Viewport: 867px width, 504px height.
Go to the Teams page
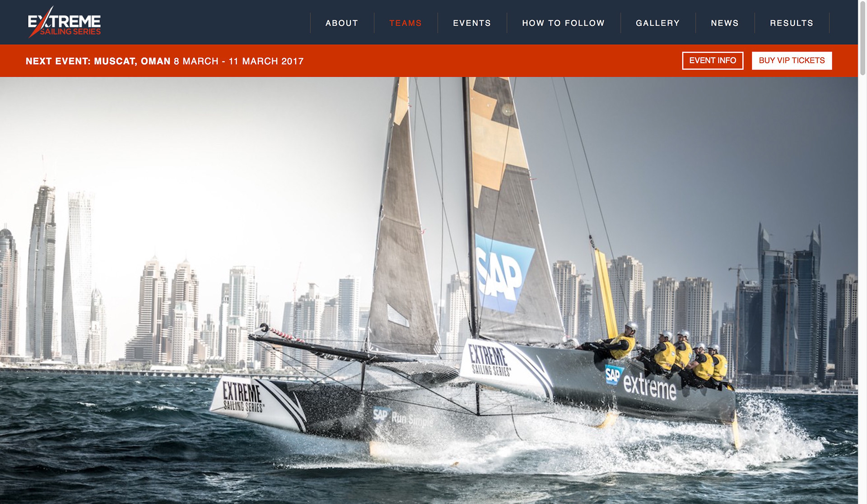406,23
